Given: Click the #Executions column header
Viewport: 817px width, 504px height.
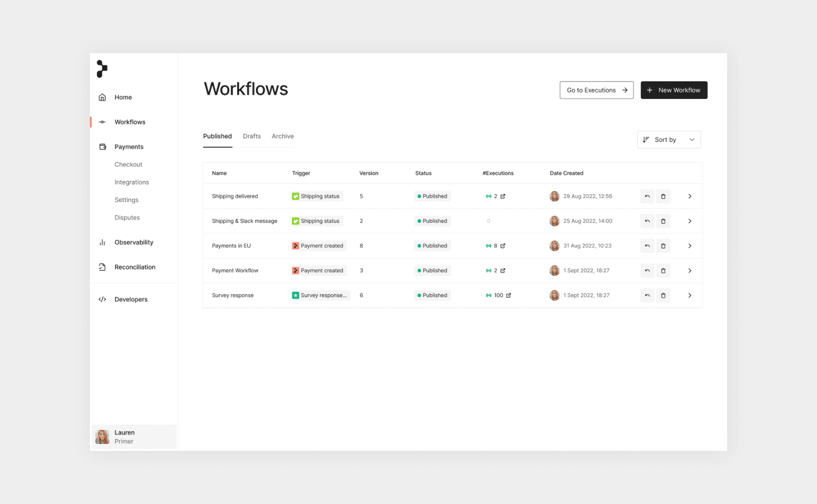Looking at the screenshot, I should [498, 173].
